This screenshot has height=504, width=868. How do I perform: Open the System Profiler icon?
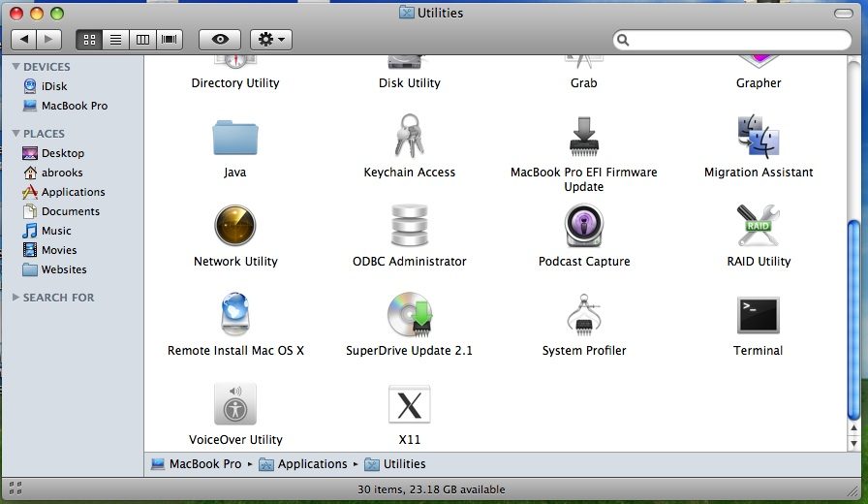point(584,314)
